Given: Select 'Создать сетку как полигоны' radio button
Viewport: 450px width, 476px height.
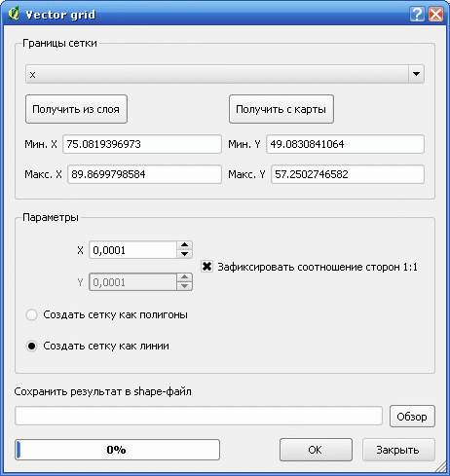Looking at the screenshot, I should [31, 314].
